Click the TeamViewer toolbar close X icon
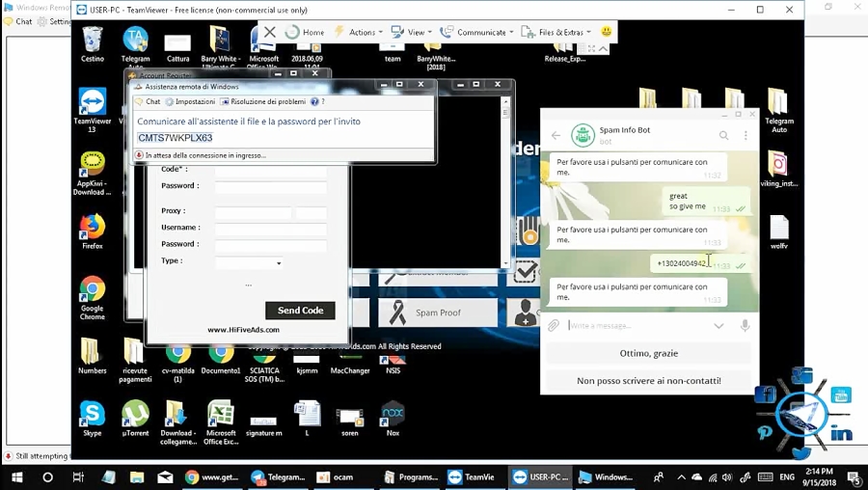The width and height of the screenshot is (868, 490). (x=270, y=32)
